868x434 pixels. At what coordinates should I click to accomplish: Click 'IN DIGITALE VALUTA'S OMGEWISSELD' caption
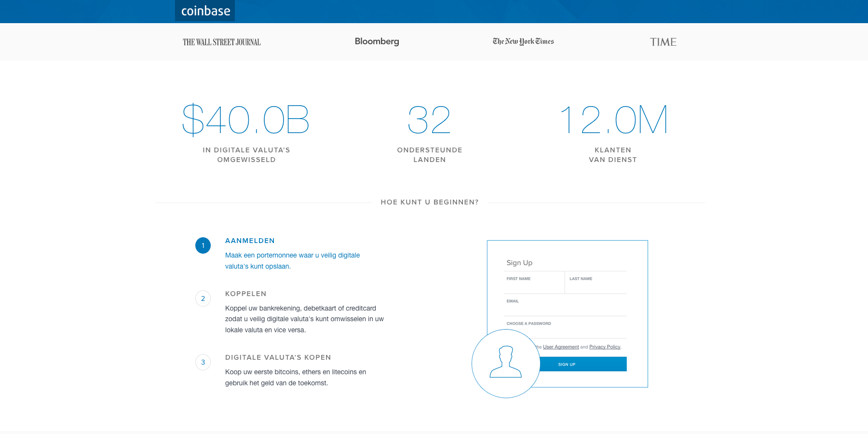click(x=246, y=155)
